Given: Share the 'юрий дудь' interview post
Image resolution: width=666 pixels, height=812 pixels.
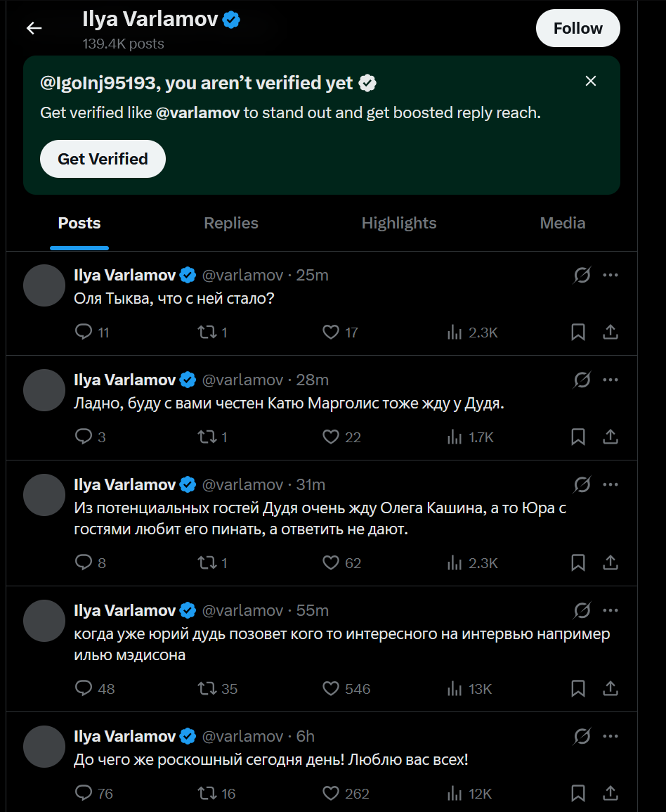Looking at the screenshot, I should coord(610,689).
